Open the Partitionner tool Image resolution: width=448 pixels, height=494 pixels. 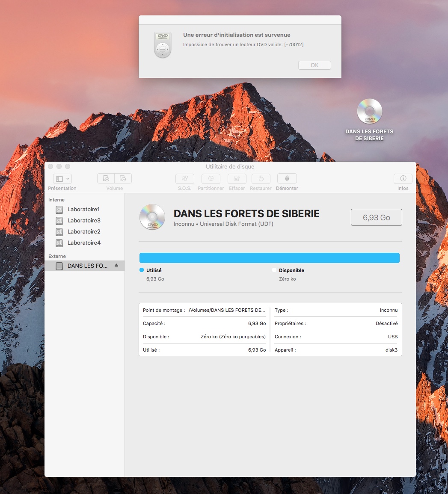211,178
